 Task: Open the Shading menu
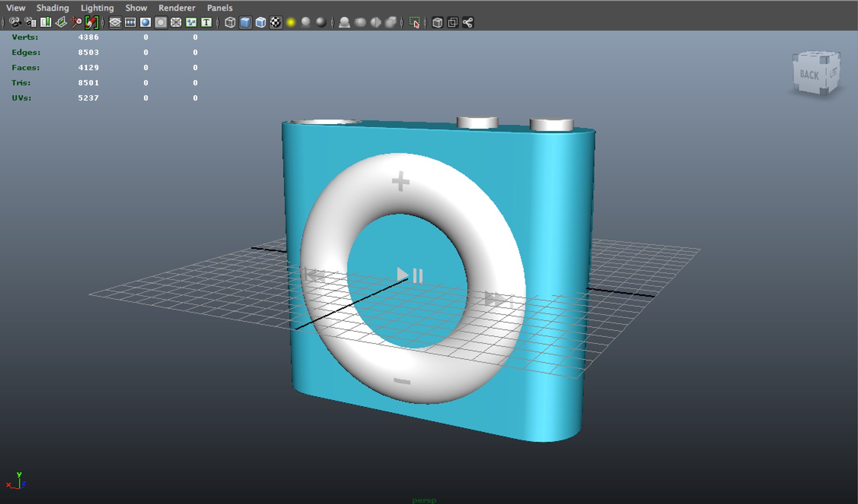click(x=52, y=8)
